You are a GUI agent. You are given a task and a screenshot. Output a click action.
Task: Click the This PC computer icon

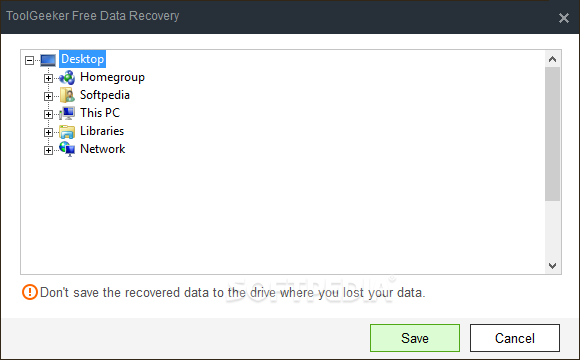[x=67, y=113]
